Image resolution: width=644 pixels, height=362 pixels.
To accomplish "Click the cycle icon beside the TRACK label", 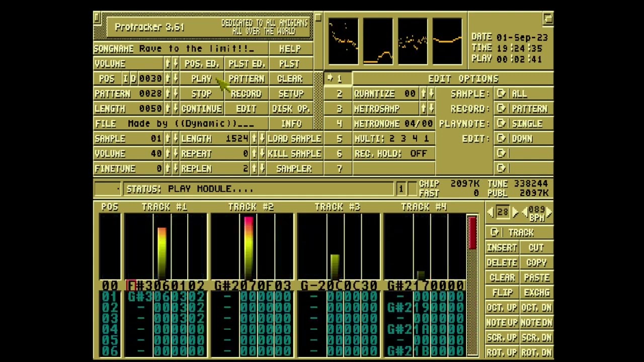I will (x=495, y=232).
